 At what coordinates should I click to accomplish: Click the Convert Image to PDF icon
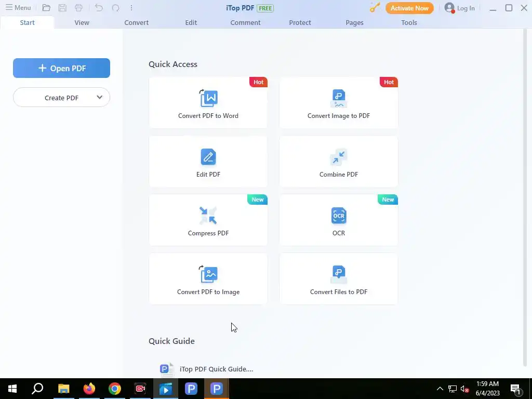[339, 98]
